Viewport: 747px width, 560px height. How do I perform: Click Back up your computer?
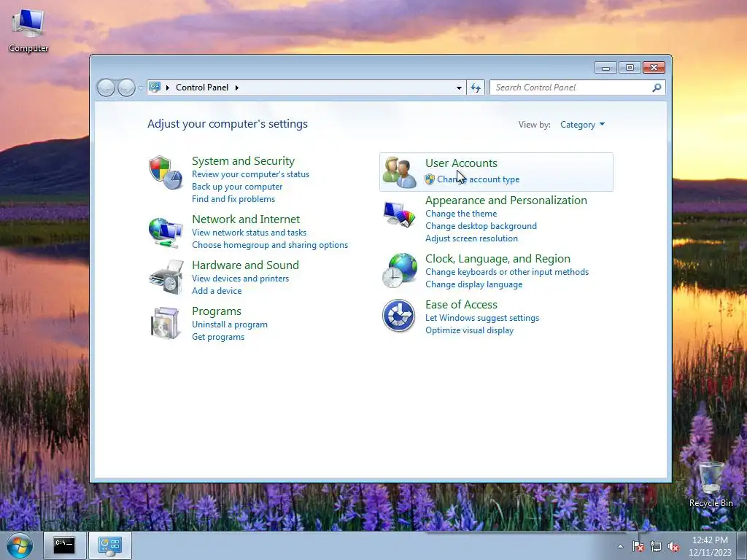(x=237, y=187)
